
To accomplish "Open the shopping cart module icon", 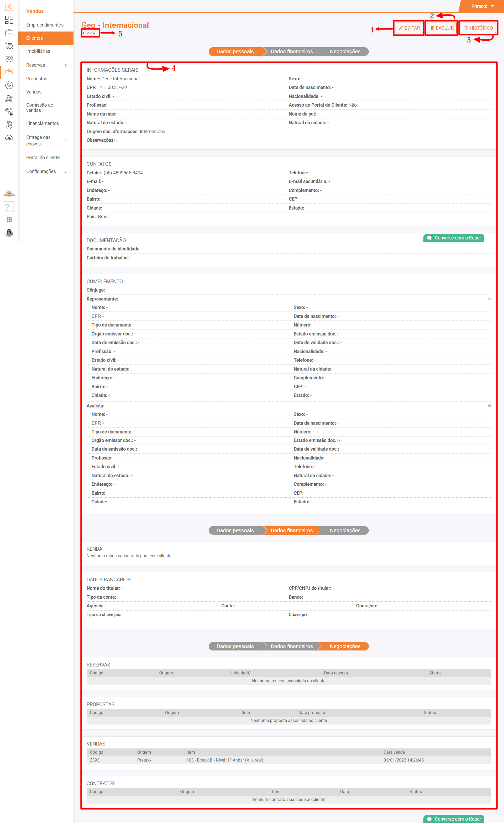I will point(9,46).
